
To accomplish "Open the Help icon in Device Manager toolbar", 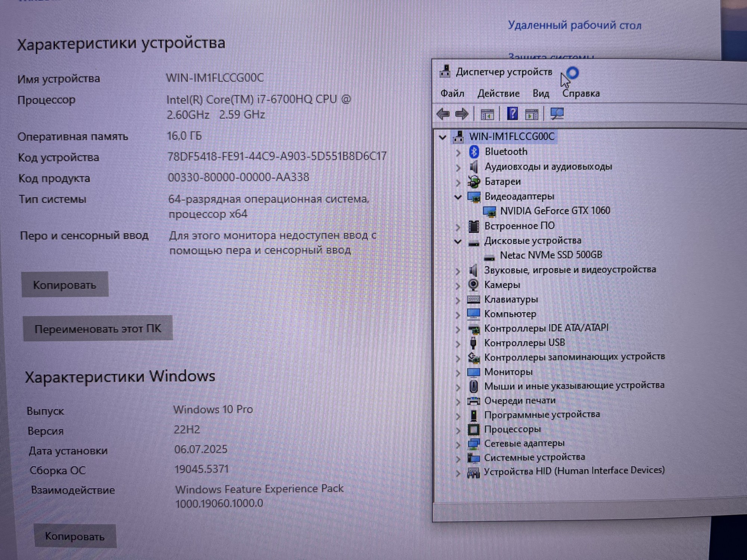I will coord(512,114).
